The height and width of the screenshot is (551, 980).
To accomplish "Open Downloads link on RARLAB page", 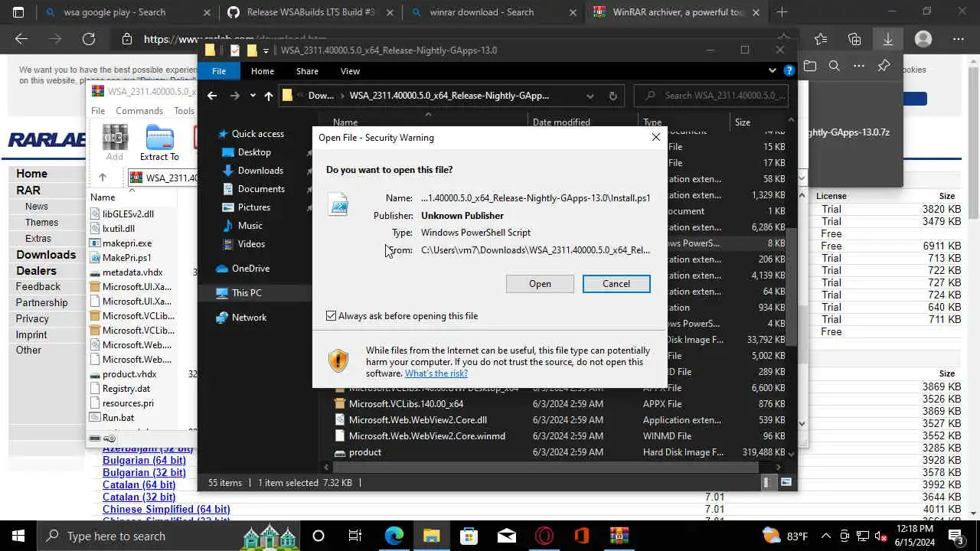I will pyautogui.click(x=46, y=255).
